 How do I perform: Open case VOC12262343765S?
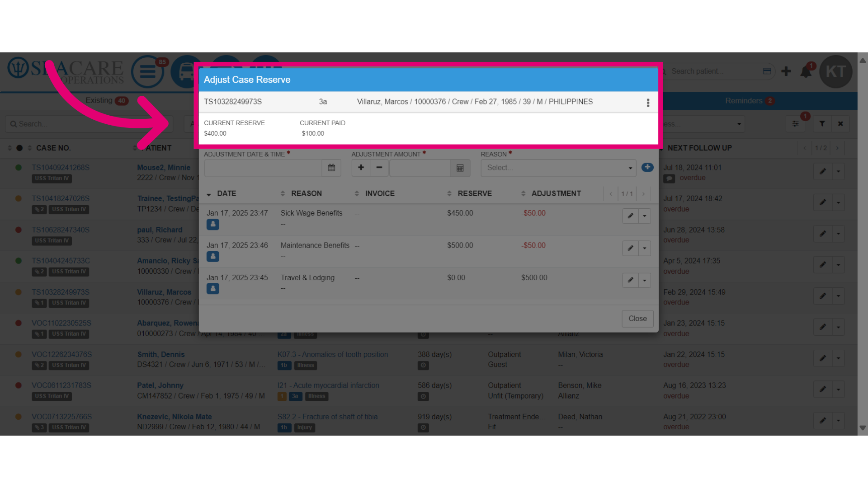coord(61,354)
